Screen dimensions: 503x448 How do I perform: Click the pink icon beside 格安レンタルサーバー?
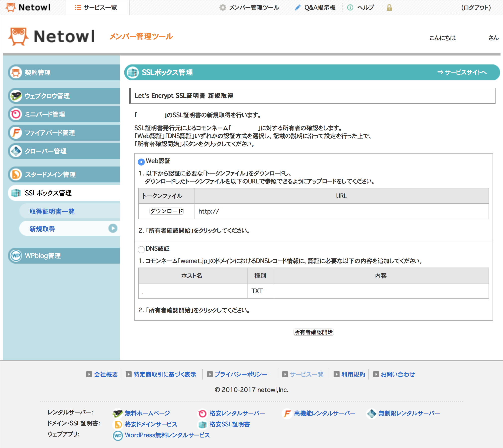[x=202, y=413]
